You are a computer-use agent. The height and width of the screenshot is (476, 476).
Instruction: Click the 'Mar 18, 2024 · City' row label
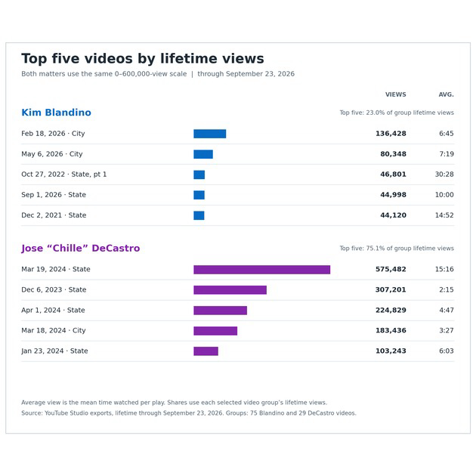(x=54, y=330)
